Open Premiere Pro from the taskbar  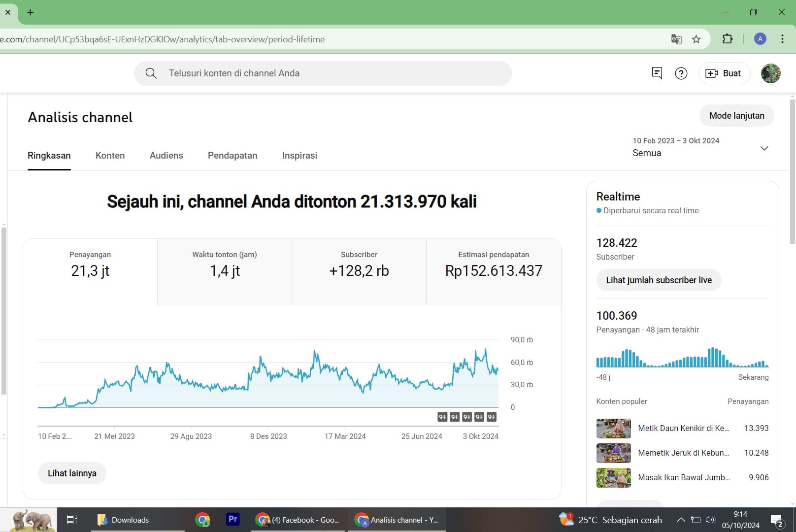tap(233, 519)
